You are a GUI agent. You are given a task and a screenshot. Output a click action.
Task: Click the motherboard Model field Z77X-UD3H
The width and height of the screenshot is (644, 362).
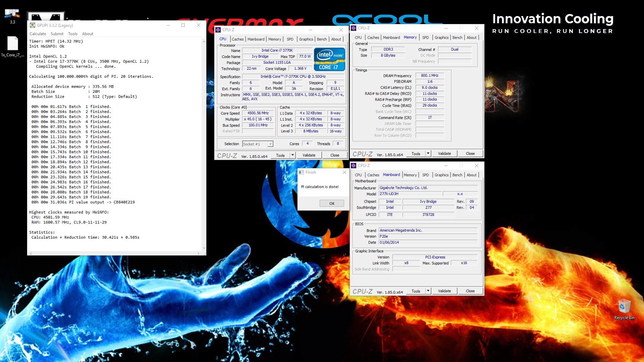click(x=410, y=194)
